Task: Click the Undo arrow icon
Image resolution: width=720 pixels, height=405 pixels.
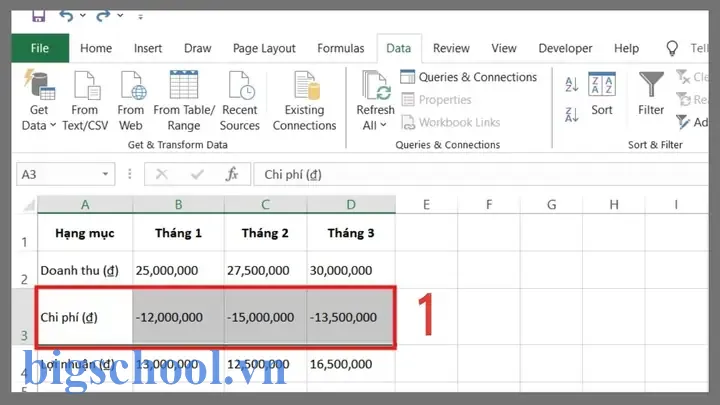Action: [x=67, y=16]
